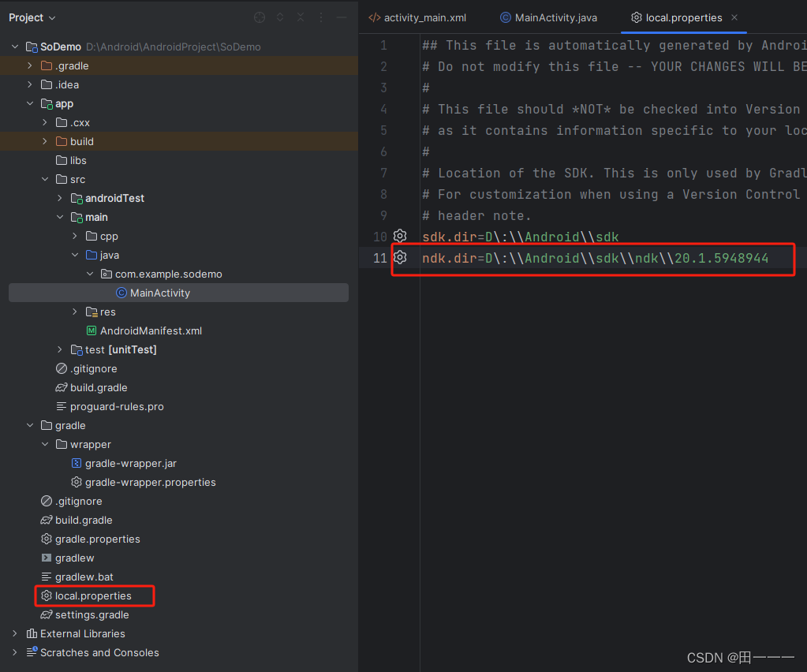Click the gear icon on line 11
The height and width of the screenshot is (672, 807).
click(400, 257)
